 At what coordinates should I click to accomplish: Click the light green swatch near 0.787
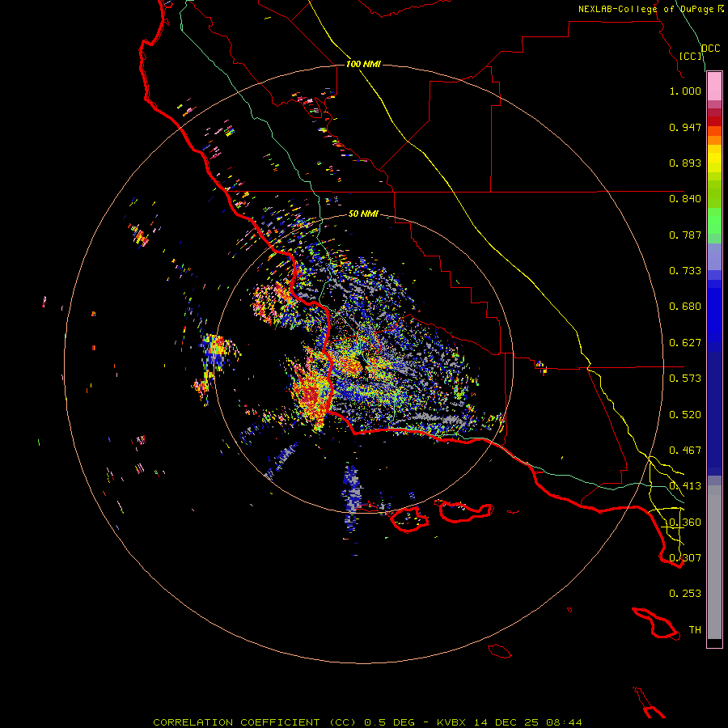coord(714,225)
